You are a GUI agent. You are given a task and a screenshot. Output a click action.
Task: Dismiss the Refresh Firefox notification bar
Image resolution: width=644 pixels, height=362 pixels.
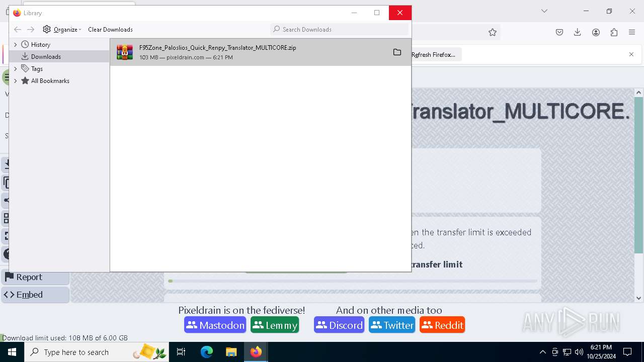(631, 54)
